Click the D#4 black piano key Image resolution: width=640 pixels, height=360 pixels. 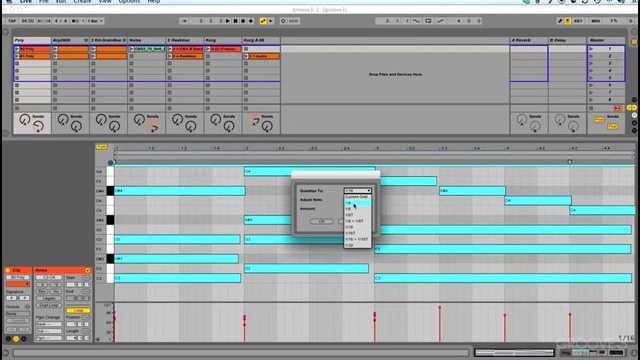pos(110,191)
